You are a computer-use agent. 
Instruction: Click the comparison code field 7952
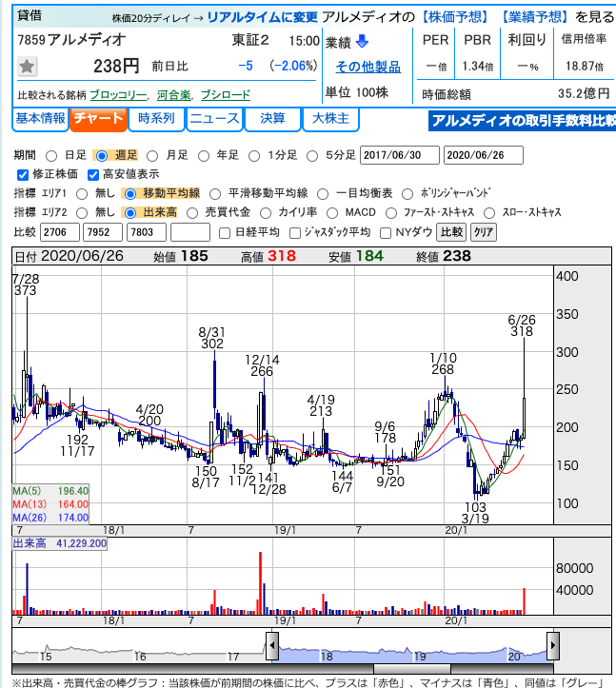click(103, 232)
